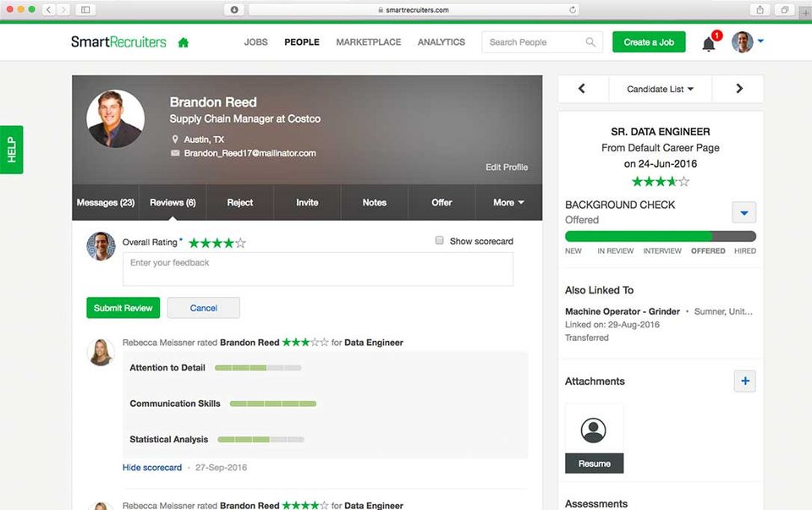Click the Hide scorecard link
This screenshot has width=812, height=510.
tap(152, 467)
